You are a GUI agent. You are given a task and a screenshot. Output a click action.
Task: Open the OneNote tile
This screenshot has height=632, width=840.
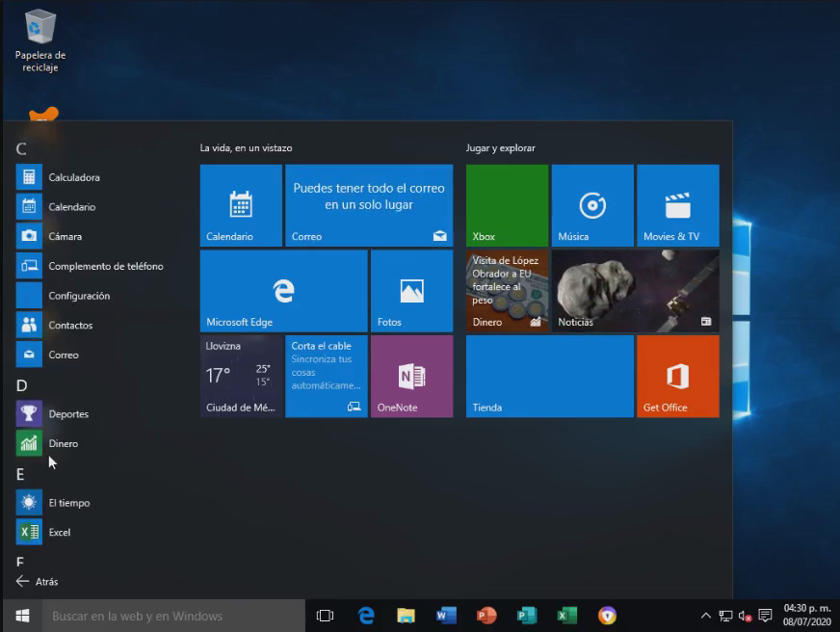click(x=411, y=376)
